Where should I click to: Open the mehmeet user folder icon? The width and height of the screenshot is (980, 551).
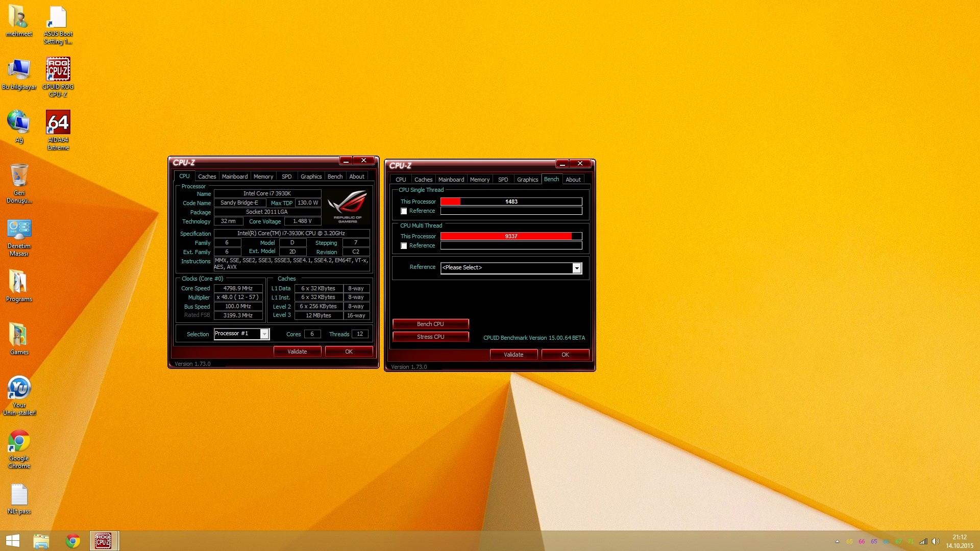pyautogui.click(x=19, y=20)
